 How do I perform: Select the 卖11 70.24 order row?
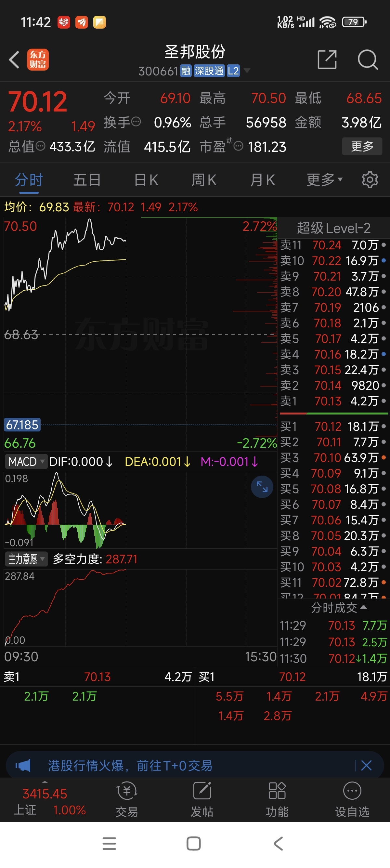333,245
